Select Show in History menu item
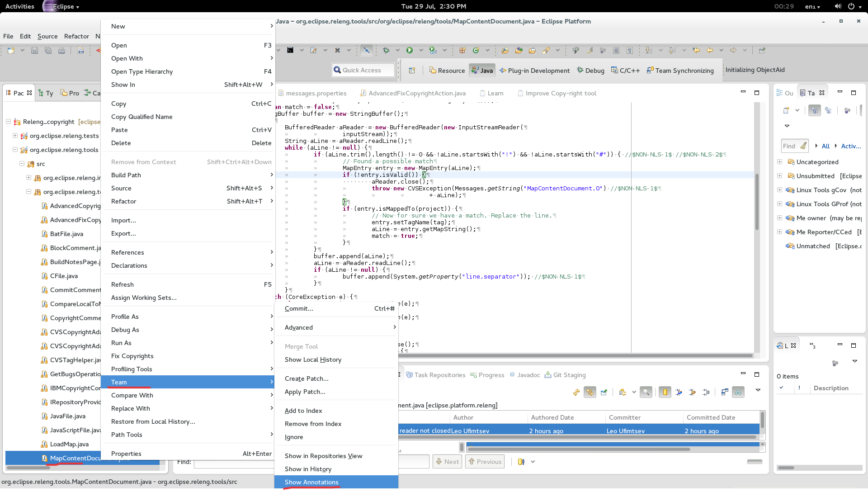 click(336, 469)
